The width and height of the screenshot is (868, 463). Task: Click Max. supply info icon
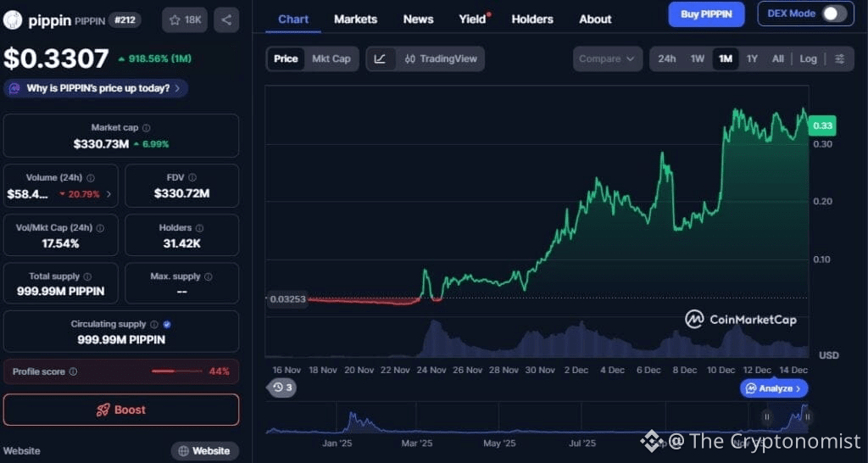tap(209, 276)
